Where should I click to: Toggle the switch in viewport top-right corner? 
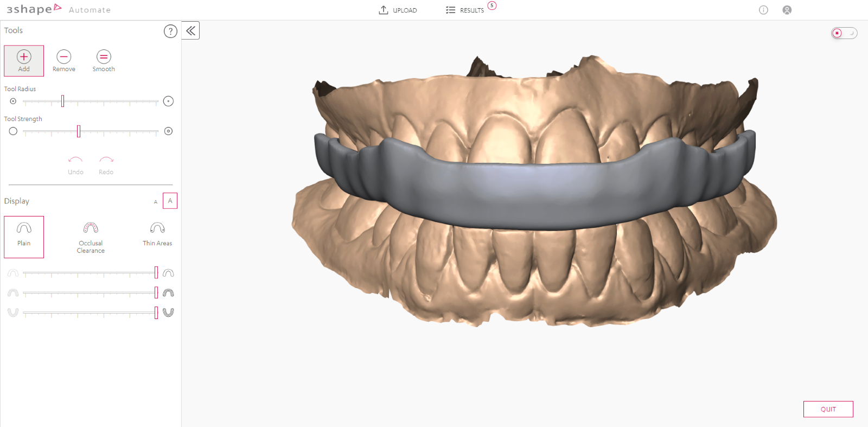(x=844, y=33)
